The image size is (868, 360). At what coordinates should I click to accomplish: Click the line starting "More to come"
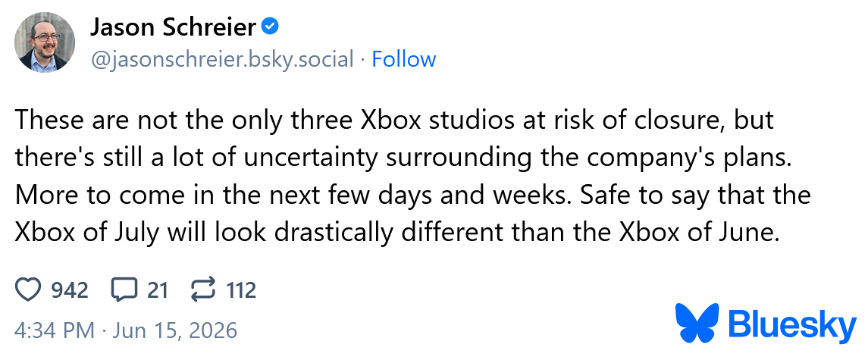tap(412, 196)
